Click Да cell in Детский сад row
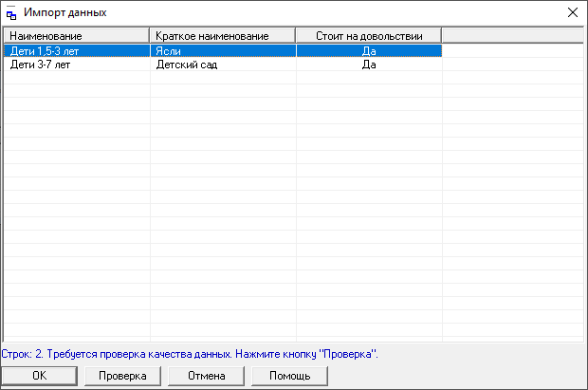This screenshot has height=390, width=588. coord(369,65)
